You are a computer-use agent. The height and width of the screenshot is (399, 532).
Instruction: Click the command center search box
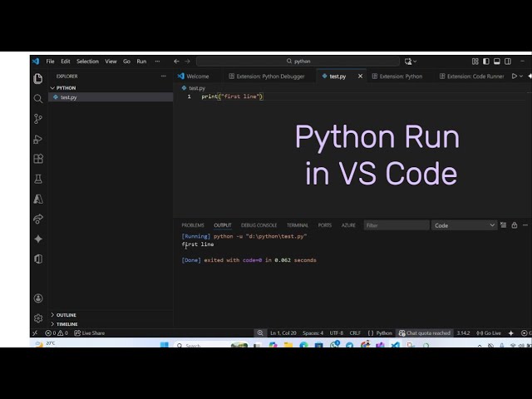pyautogui.click(x=298, y=62)
